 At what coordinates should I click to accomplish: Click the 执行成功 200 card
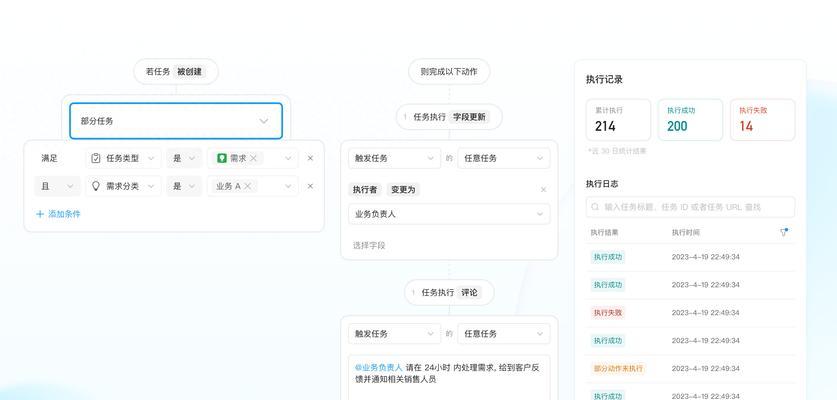point(690,120)
